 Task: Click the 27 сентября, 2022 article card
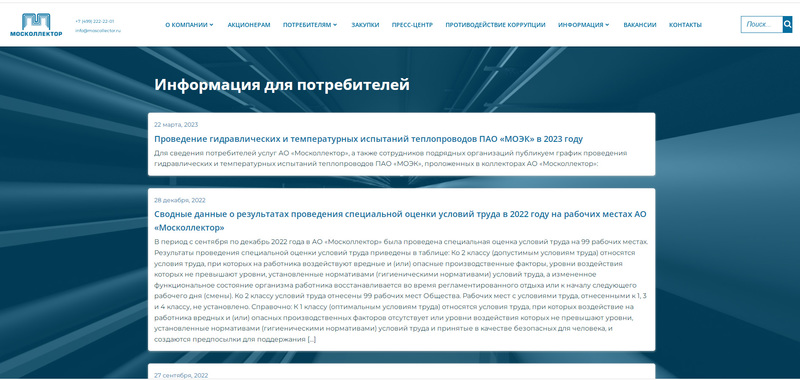click(x=402, y=371)
